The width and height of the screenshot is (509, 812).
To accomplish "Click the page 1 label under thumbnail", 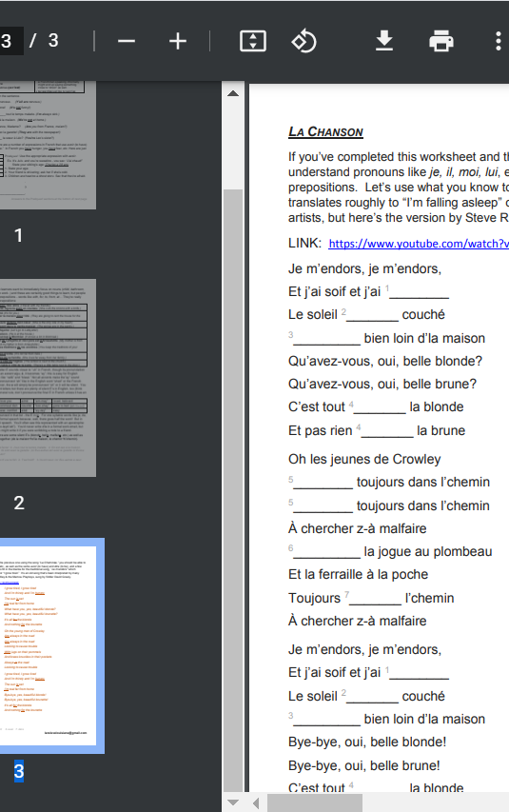I will pos(19,235).
